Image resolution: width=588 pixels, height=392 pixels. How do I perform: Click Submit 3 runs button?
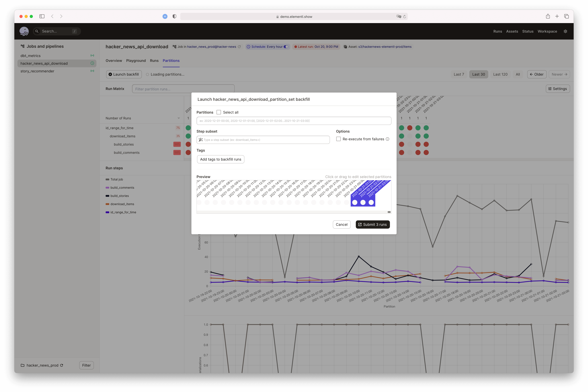372,224
